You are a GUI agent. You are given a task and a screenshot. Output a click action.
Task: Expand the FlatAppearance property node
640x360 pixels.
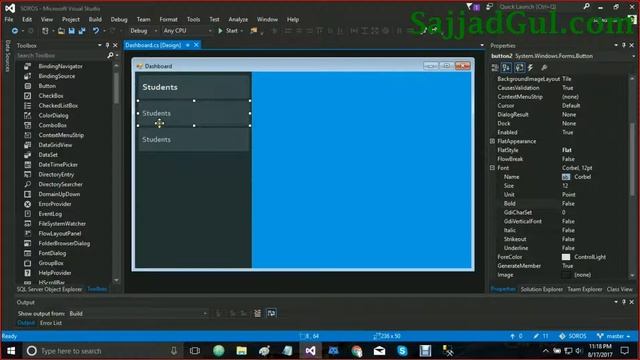pyautogui.click(x=492, y=141)
